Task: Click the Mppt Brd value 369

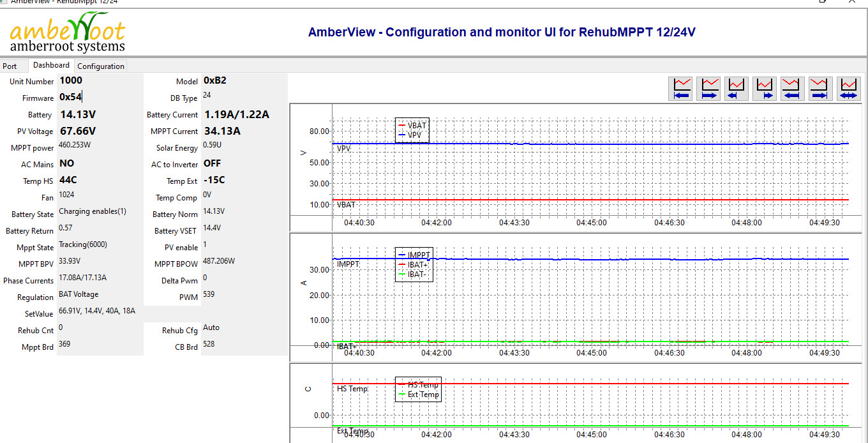Action: [x=64, y=344]
